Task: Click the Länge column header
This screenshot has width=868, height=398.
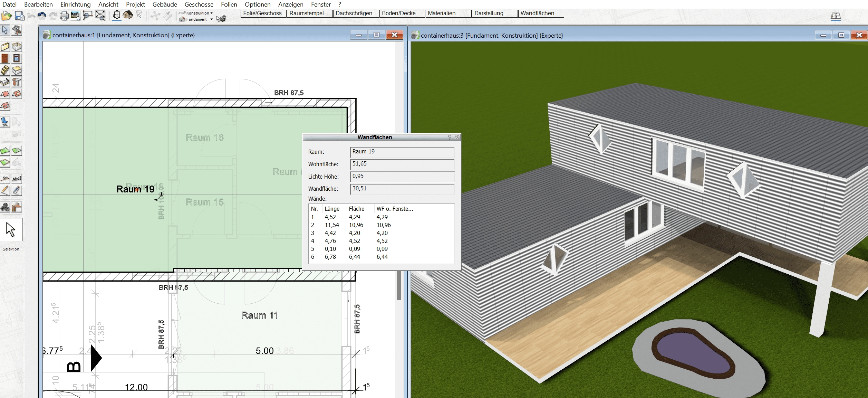Action: pyautogui.click(x=334, y=209)
